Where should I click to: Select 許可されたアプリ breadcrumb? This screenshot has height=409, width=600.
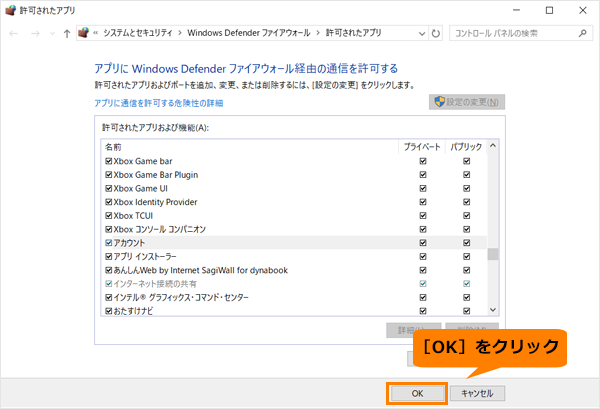tap(354, 33)
